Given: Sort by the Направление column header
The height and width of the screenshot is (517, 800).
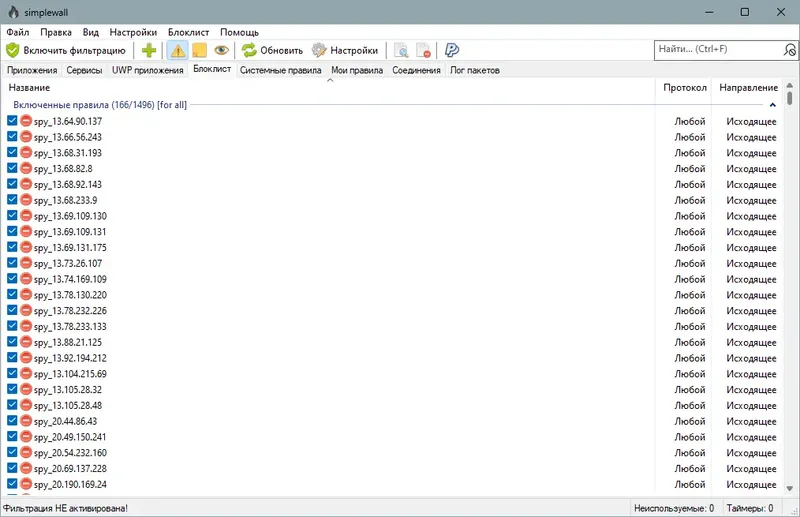Looking at the screenshot, I should point(748,88).
